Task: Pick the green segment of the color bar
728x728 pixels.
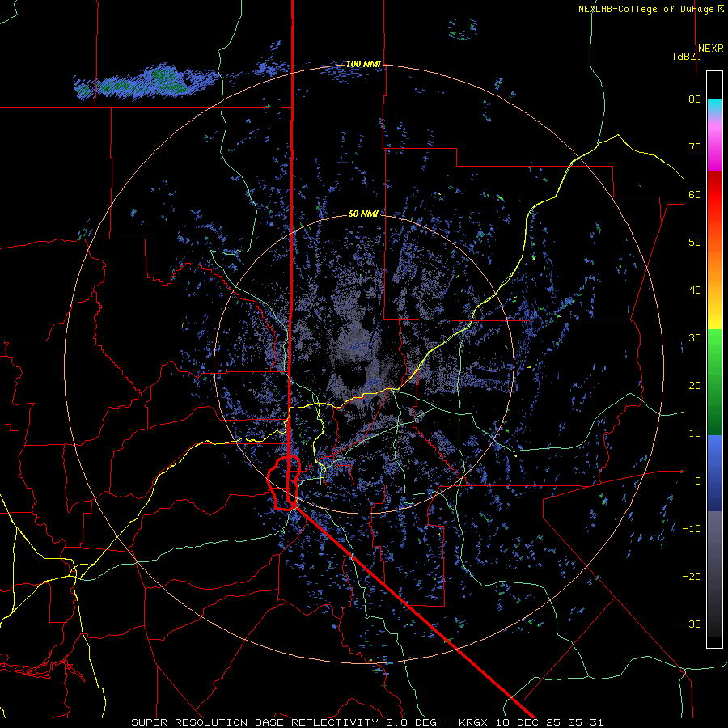Action: pyautogui.click(x=714, y=382)
